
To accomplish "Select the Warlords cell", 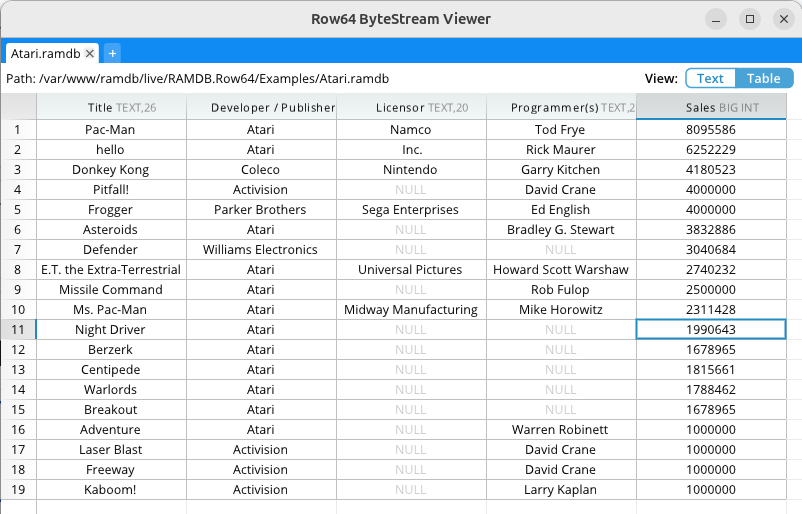I will coord(112,389).
